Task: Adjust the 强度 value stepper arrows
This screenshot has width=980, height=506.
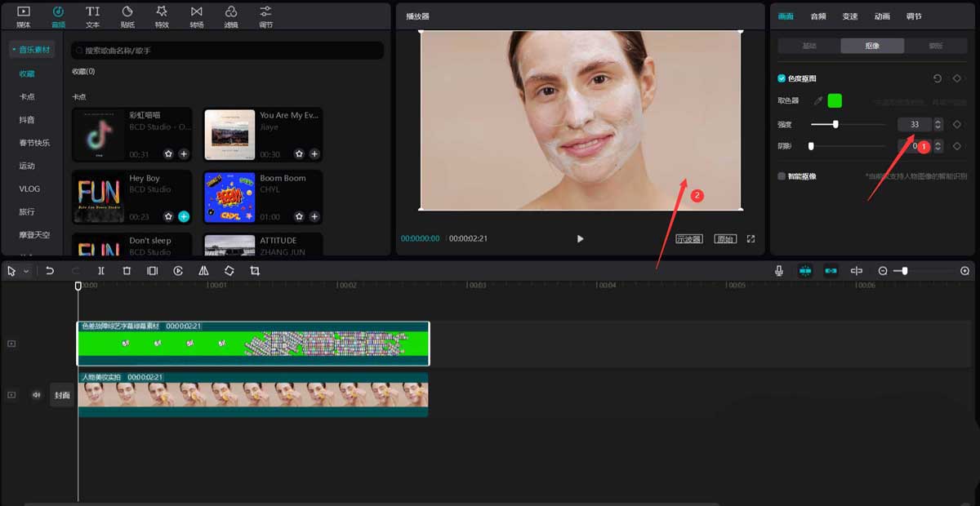Action: (938, 124)
